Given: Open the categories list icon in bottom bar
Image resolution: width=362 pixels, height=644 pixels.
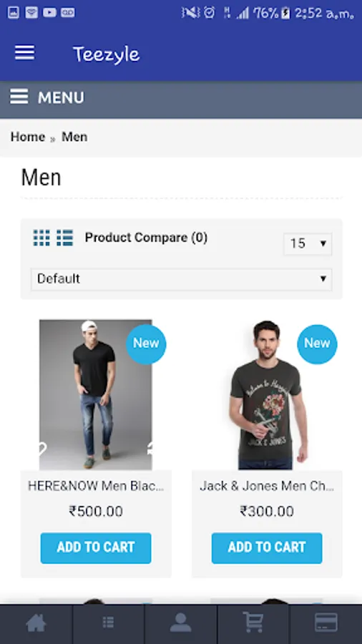Looking at the screenshot, I should tap(108, 623).
